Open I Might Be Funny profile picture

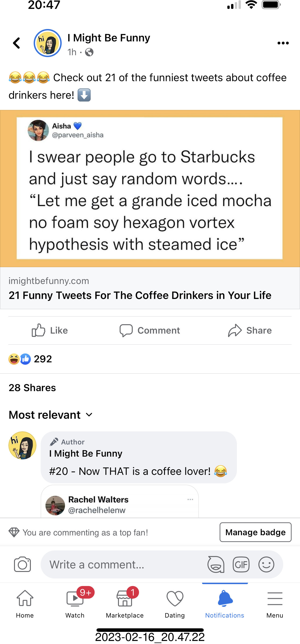click(x=48, y=43)
